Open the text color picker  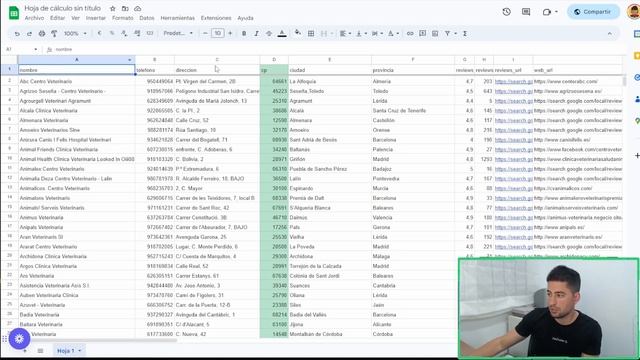(282, 33)
